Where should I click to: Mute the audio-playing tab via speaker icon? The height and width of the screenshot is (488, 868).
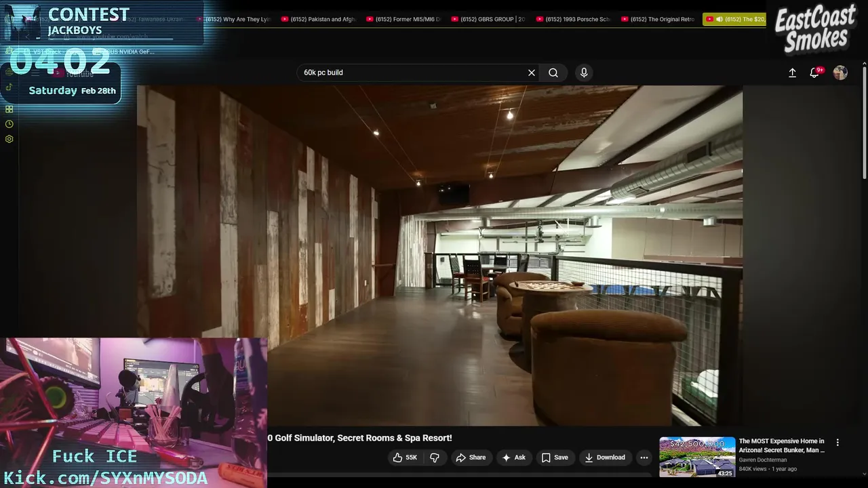click(719, 19)
